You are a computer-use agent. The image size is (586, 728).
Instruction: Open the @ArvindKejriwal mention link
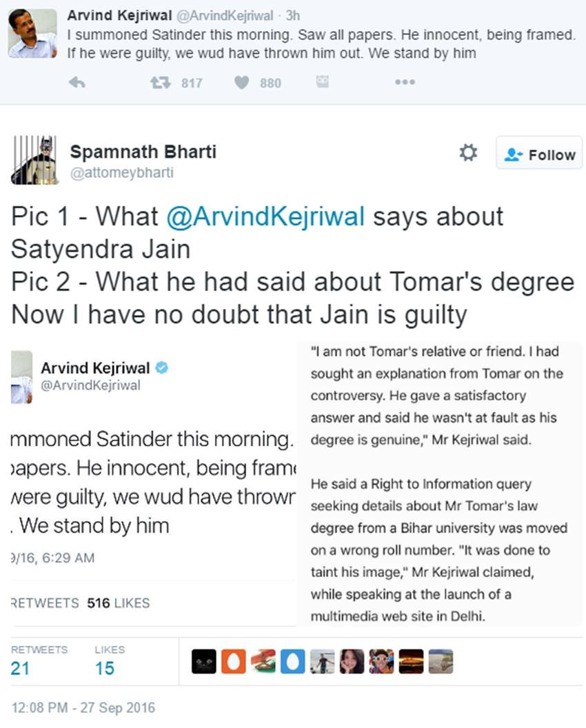[265, 216]
